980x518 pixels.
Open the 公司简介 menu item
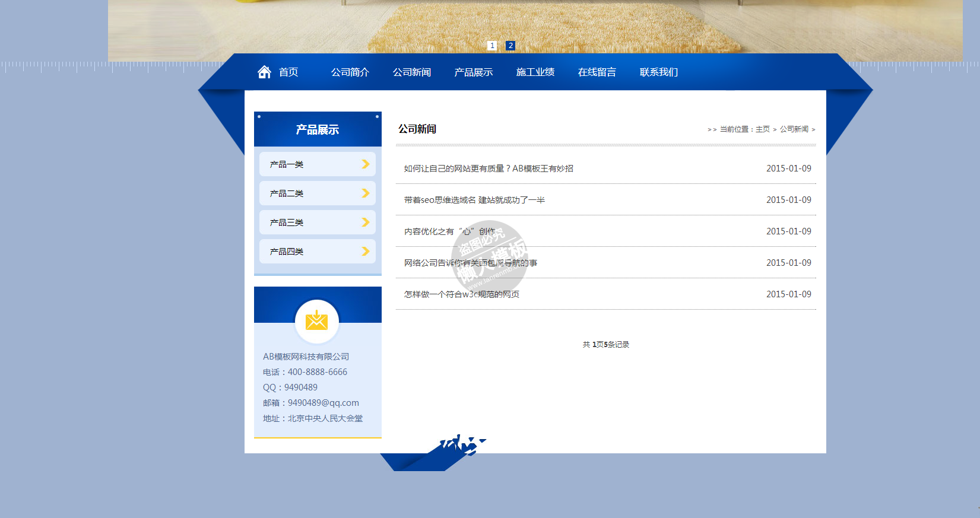350,72
